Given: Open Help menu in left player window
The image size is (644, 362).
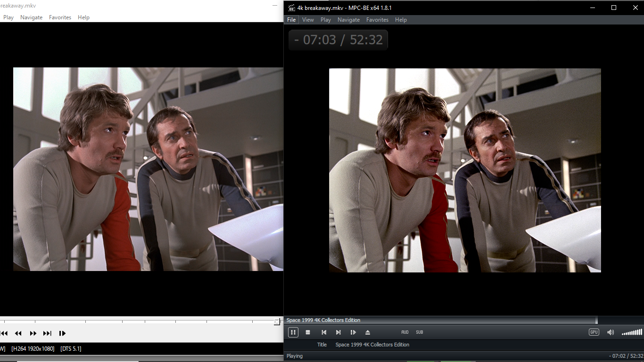Looking at the screenshot, I should [x=83, y=17].
